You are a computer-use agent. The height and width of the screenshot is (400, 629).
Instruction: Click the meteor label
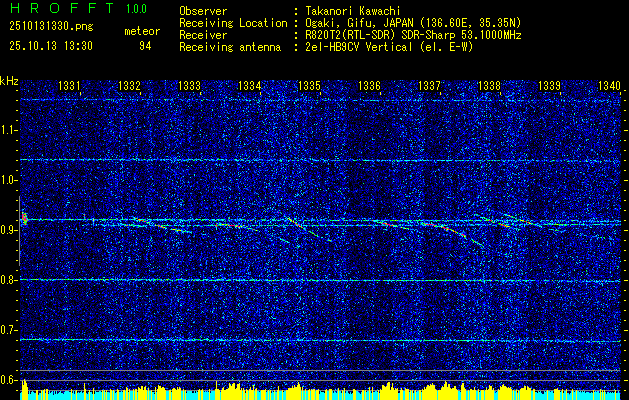pos(142,31)
